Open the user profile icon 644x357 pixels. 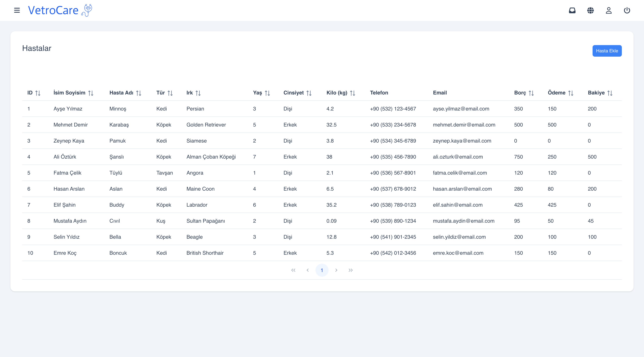tap(608, 10)
